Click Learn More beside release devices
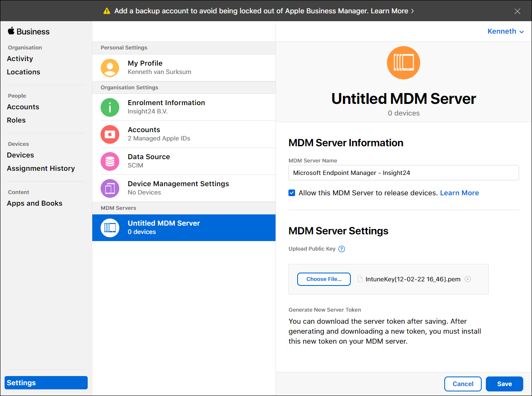The image size is (532, 396). click(459, 193)
